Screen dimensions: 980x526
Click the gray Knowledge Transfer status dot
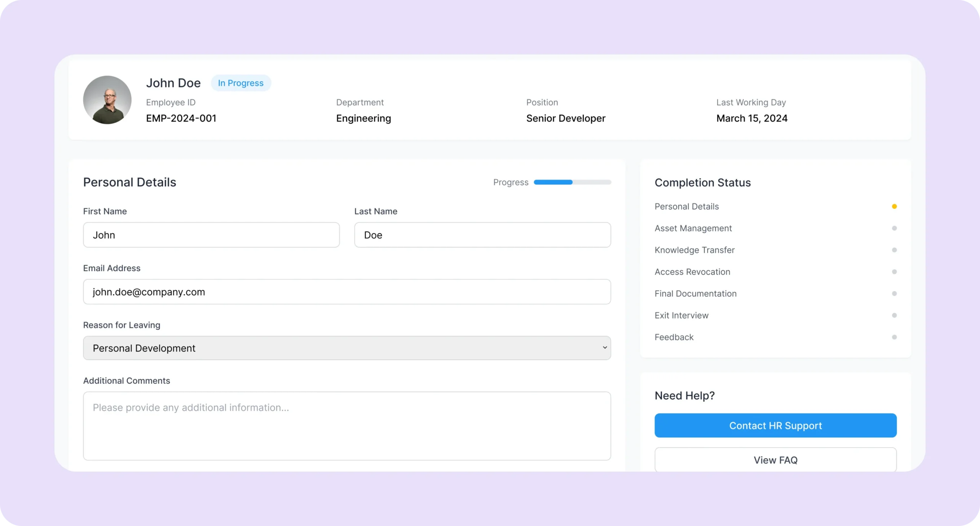pyautogui.click(x=894, y=250)
